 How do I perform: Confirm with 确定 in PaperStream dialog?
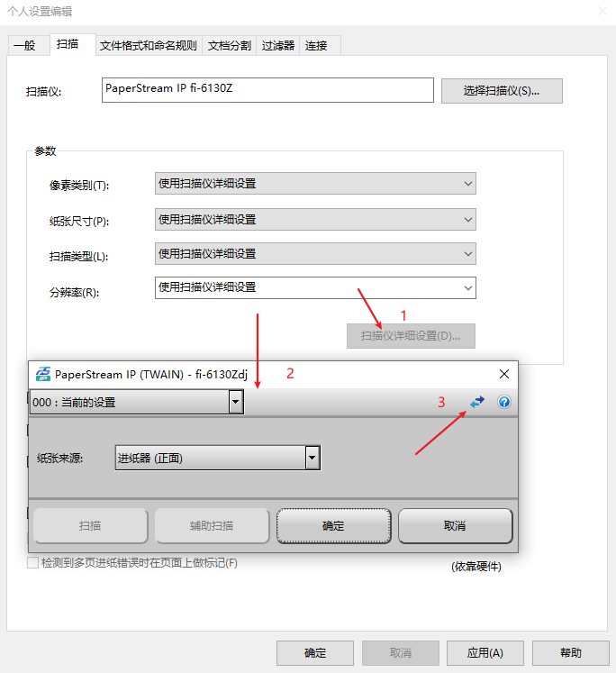(334, 526)
